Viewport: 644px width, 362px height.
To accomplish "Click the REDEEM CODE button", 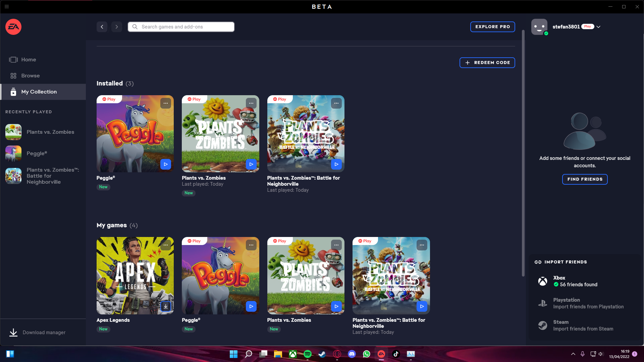I will point(487,63).
